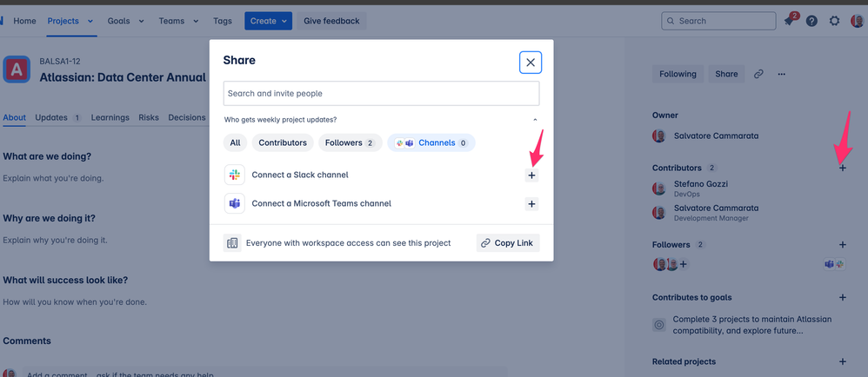Switch to the Risks tab
This screenshot has width=868, height=377.
tap(149, 117)
